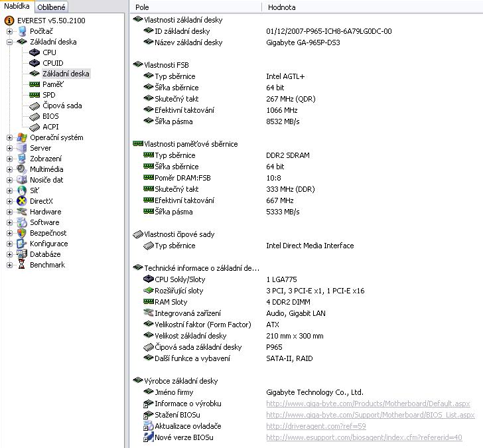Click the Velikost základní desky row
The height and width of the screenshot is (448, 483).
[307, 336]
